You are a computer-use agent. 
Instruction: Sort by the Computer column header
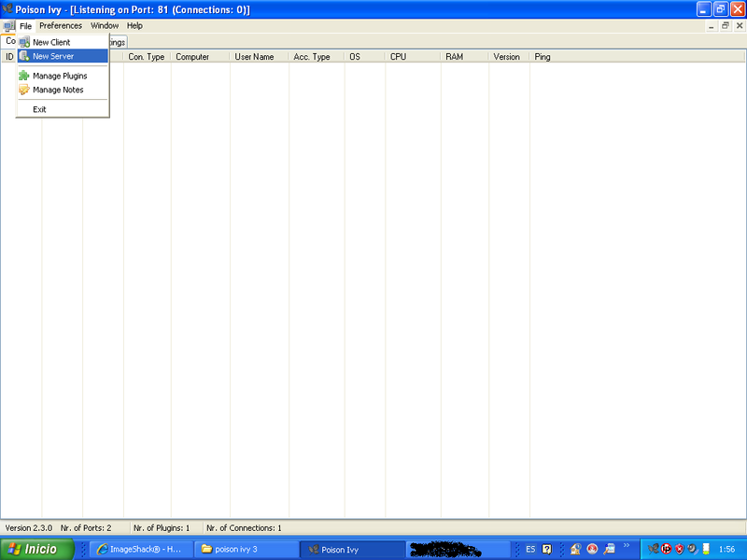[x=200, y=57]
